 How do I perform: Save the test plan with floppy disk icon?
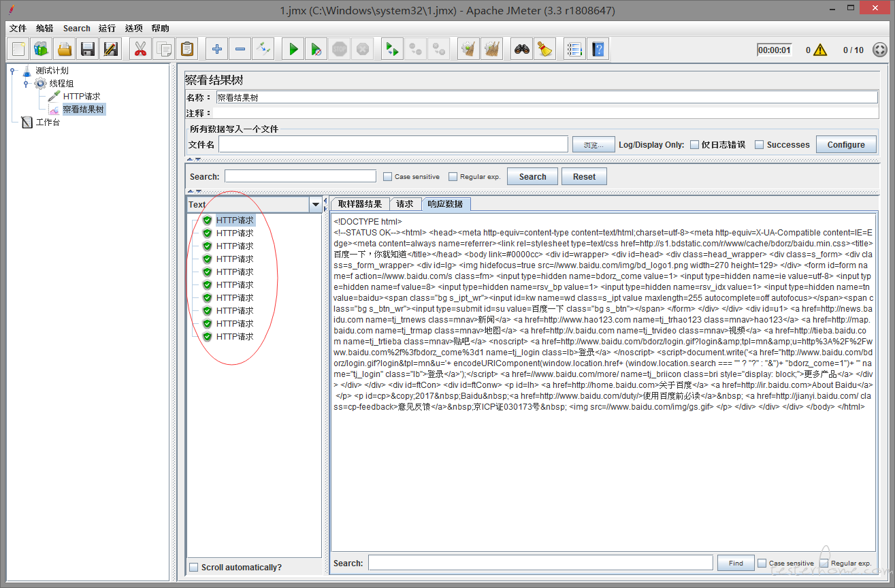click(88, 49)
